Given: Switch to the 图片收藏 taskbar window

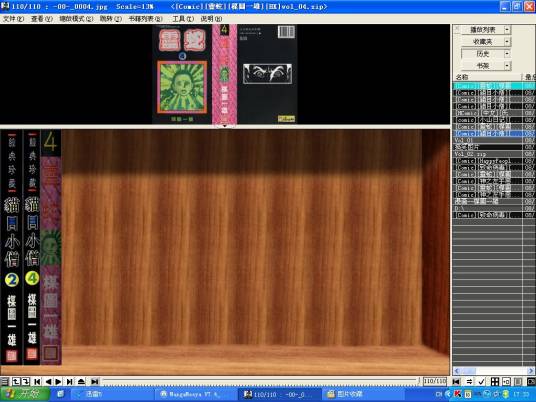Looking at the screenshot, I should 363,394.
